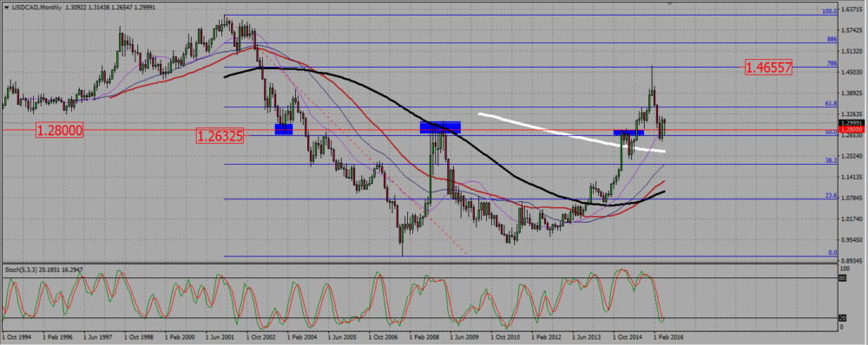Click the 23.6 Fibonacci level label
Screen dimensions: 868x345
(831, 196)
